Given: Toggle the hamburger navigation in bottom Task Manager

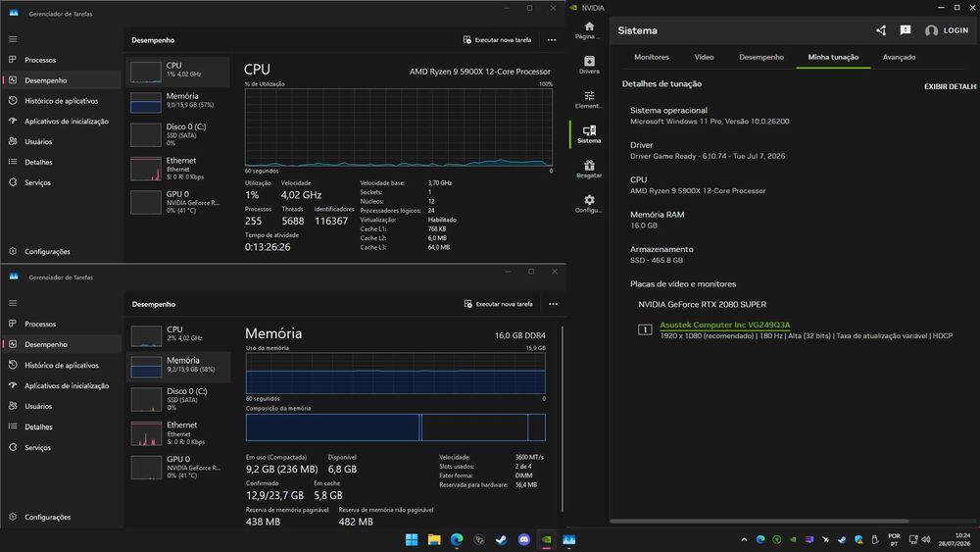Looking at the screenshot, I should point(13,303).
